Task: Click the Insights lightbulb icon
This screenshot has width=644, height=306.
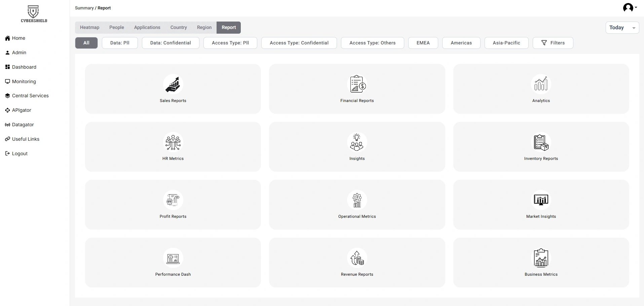Action: pyautogui.click(x=357, y=142)
